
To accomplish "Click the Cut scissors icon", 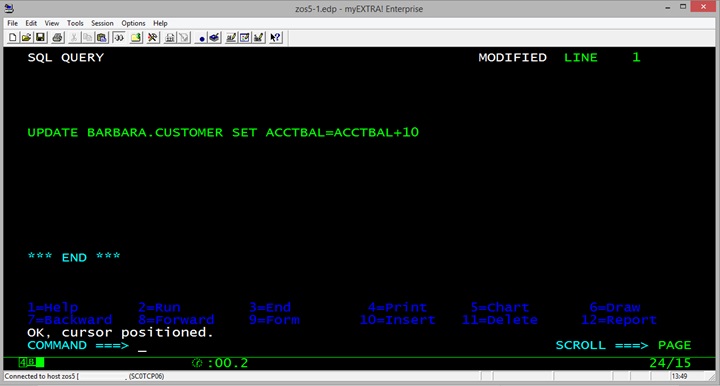I will [x=73, y=38].
